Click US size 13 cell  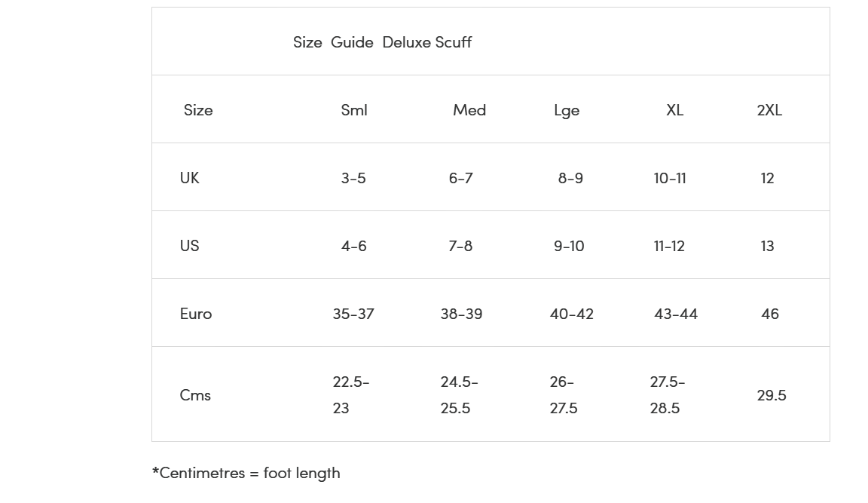[x=767, y=245]
